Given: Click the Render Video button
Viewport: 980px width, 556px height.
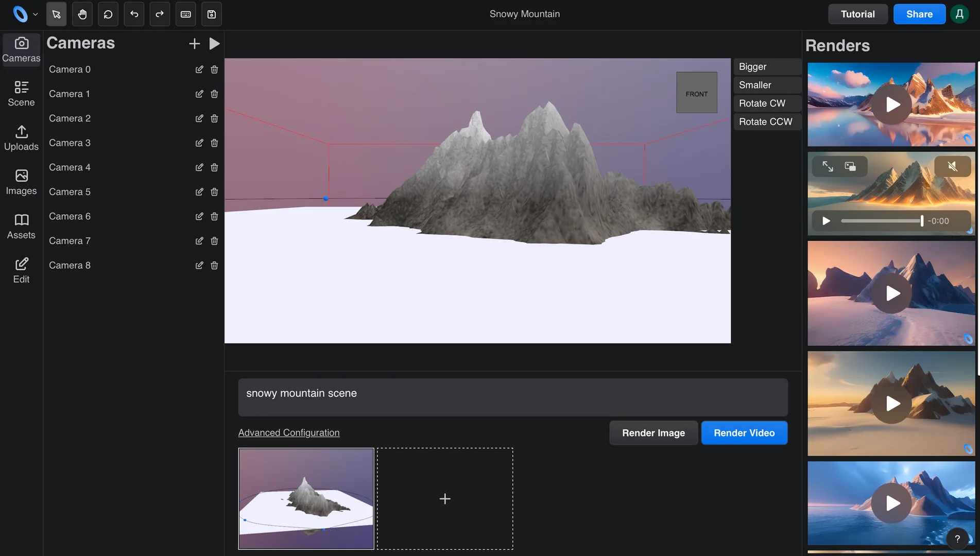Looking at the screenshot, I should pos(744,433).
